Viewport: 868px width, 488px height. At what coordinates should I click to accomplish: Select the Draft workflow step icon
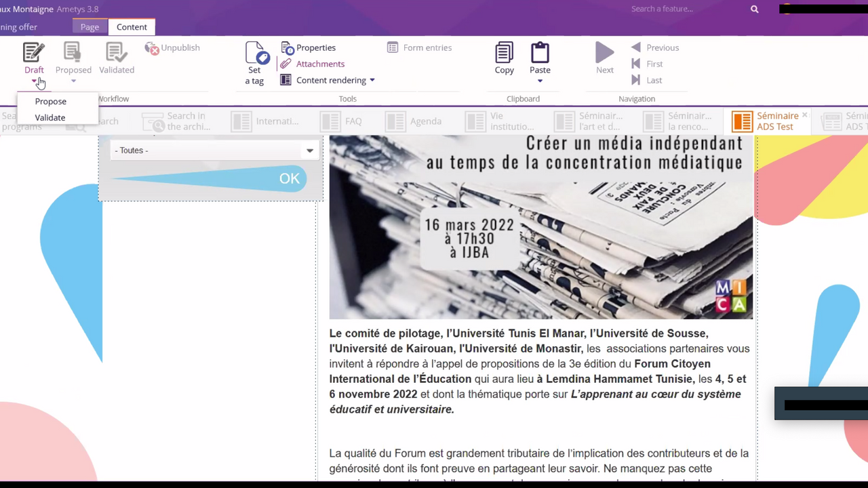click(34, 54)
